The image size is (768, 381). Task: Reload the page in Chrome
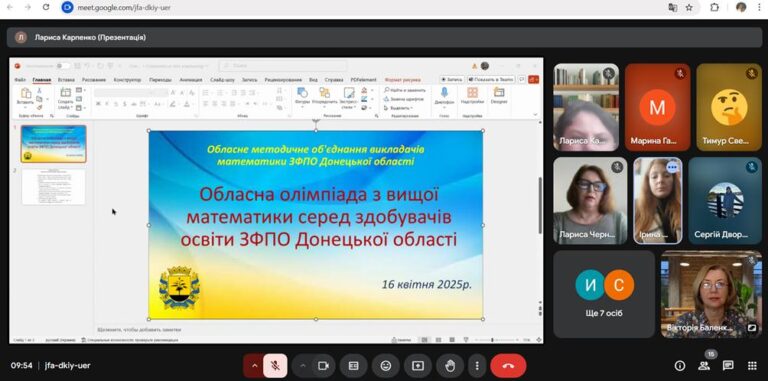click(x=46, y=7)
